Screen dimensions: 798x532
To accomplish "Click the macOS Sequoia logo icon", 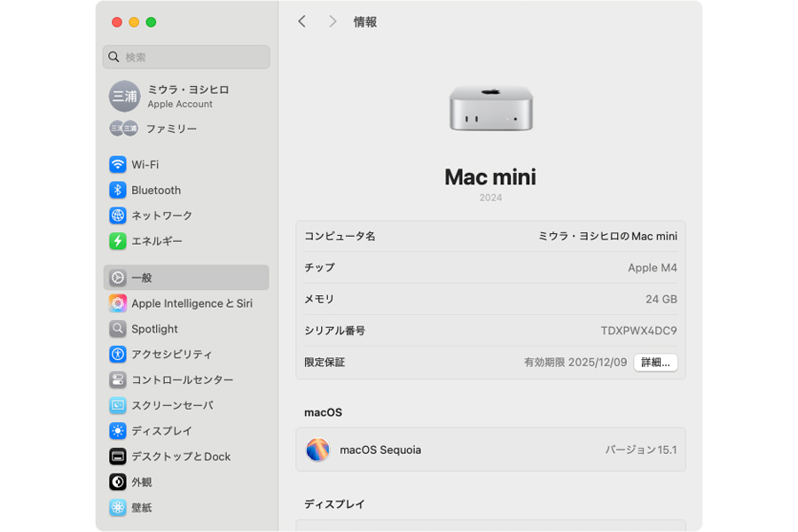I will [317, 450].
